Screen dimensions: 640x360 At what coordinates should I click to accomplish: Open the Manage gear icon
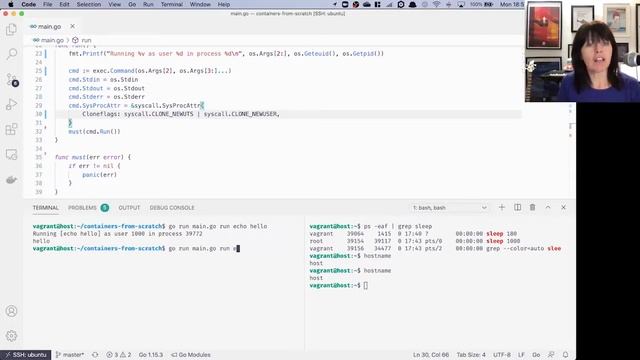pyautogui.click(x=11, y=336)
